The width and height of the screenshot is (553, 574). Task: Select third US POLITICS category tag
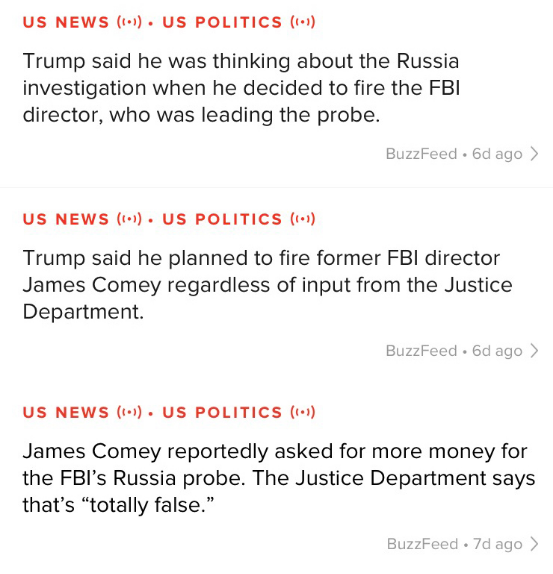point(222,413)
